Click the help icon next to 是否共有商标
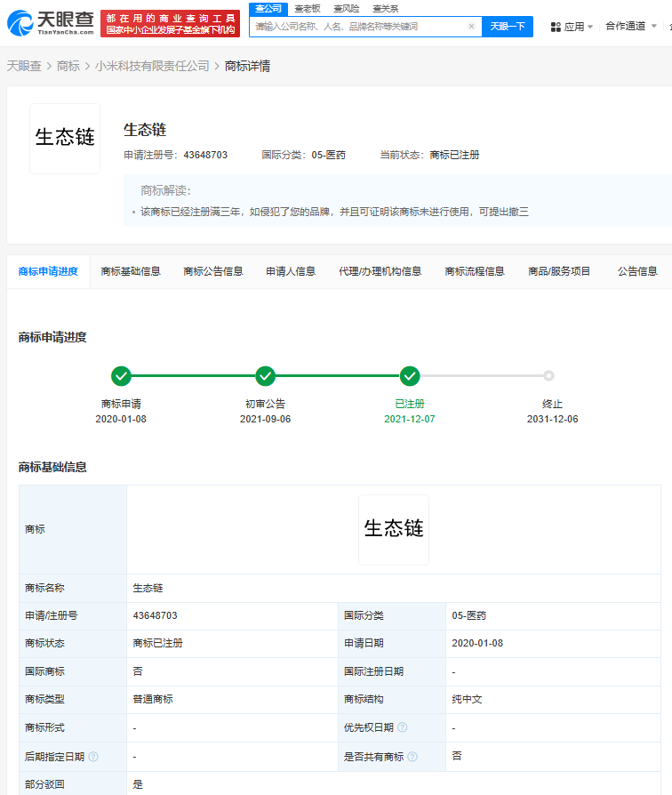 [412, 757]
